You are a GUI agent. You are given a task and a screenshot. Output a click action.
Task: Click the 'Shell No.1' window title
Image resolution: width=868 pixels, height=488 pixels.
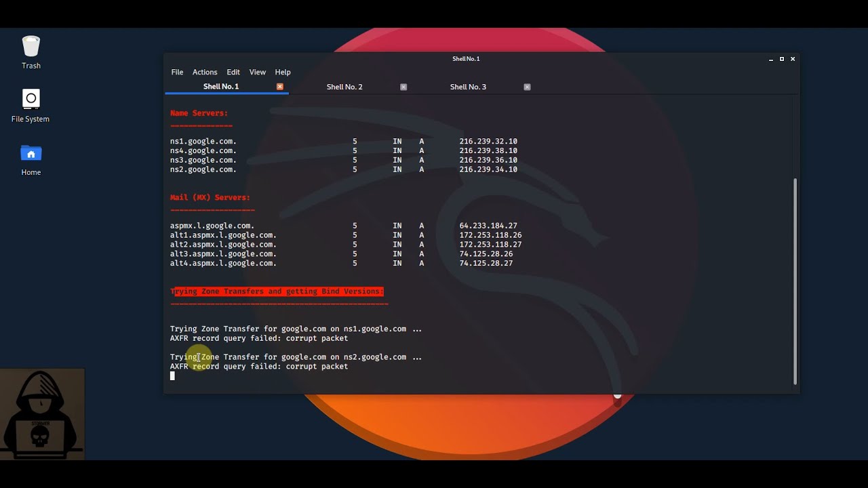[466, 59]
